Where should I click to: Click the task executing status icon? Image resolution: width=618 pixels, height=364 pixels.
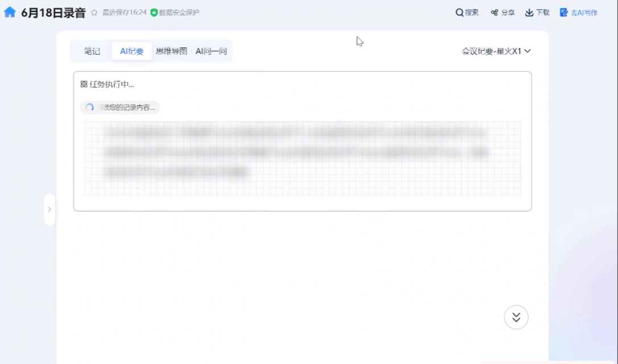click(x=84, y=84)
